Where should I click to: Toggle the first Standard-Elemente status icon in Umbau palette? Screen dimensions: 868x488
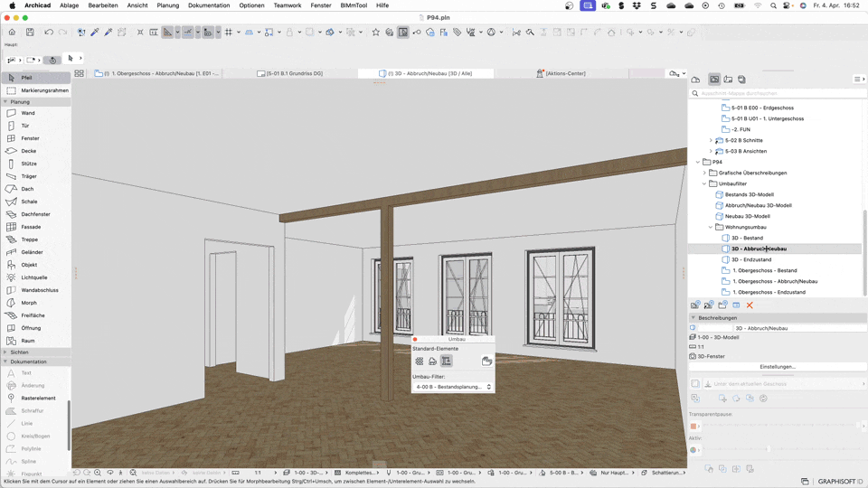(x=420, y=361)
